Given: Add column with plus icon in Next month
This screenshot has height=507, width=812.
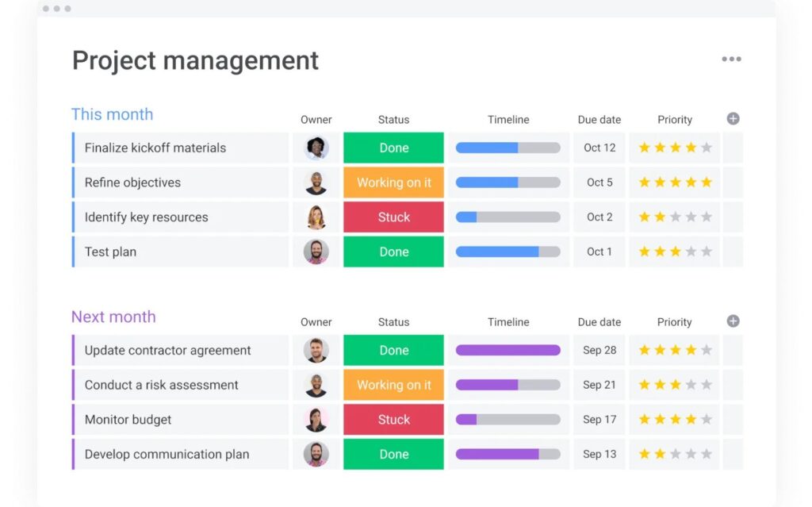Looking at the screenshot, I should click(x=733, y=321).
